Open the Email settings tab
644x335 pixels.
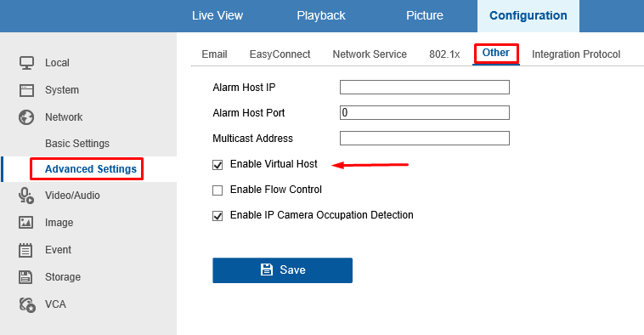(x=214, y=54)
